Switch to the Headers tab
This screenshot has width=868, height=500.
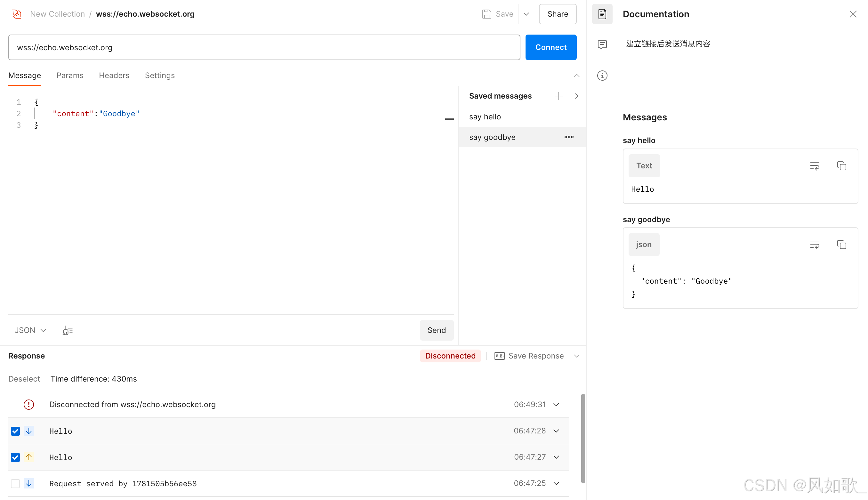pos(114,76)
